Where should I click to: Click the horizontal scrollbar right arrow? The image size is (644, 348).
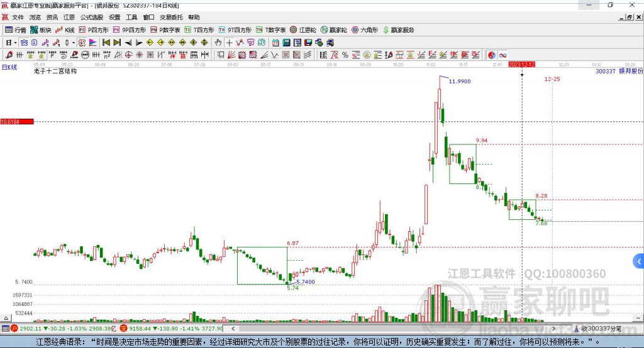[553, 329]
